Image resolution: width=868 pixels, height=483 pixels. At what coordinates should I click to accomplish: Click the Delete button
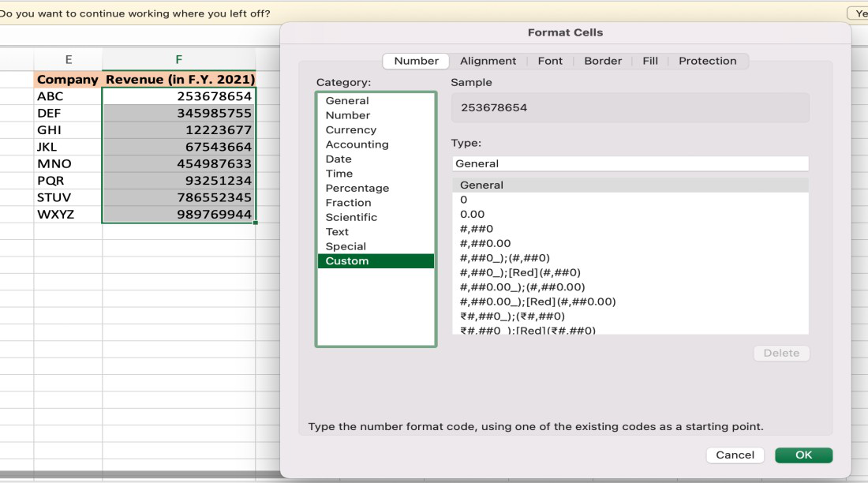pyautogui.click(x=781, y=354)
